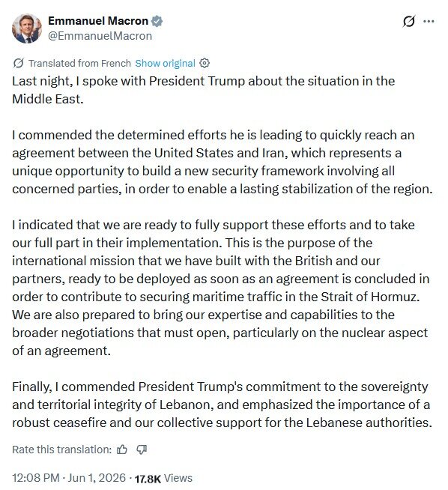Viewport: 448px width, 490px height.
Task: Click the Translated from French label
Action: pyautogui.click(x=79, y=63)
